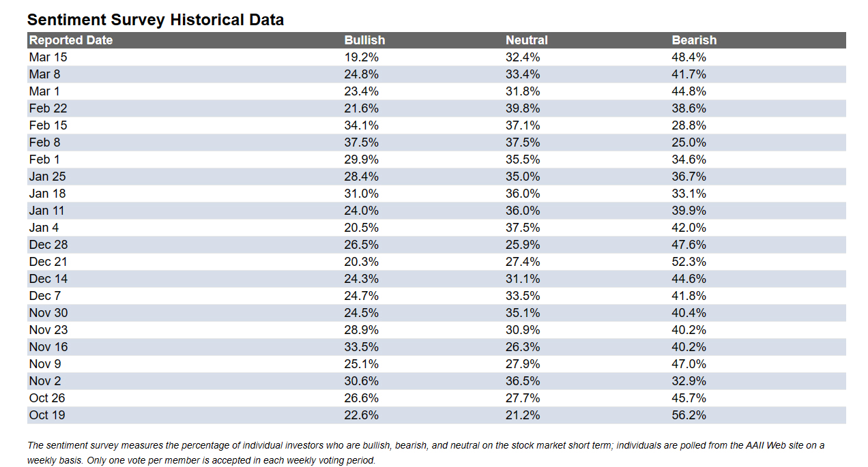868x467 pixels.
Task: Click the Neutral column header
Action: (527, 40)
